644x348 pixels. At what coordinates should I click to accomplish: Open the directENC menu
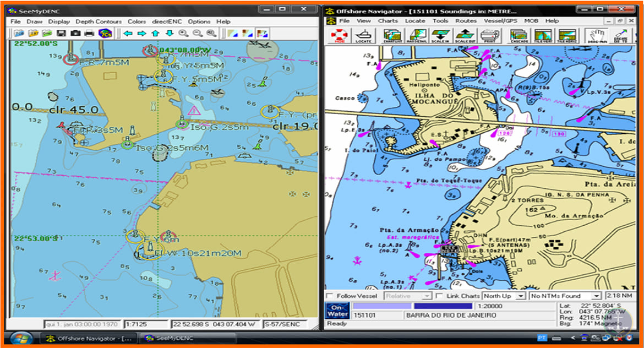coord(167,21)
